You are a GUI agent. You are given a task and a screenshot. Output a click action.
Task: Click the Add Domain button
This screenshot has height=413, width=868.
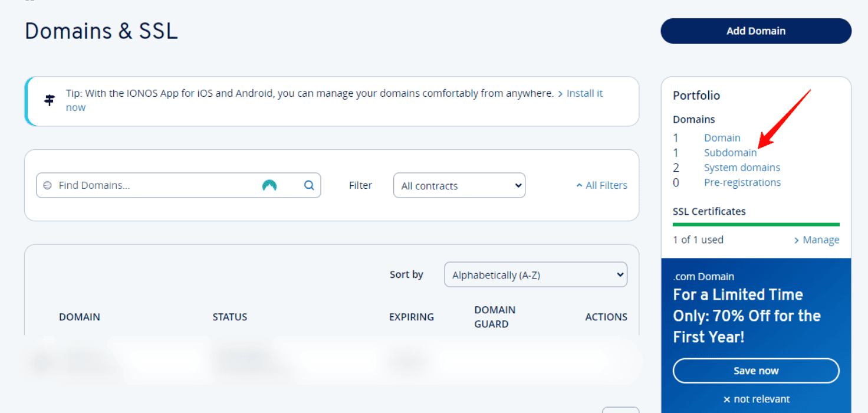pyautogui.click(x=755, y=31)
